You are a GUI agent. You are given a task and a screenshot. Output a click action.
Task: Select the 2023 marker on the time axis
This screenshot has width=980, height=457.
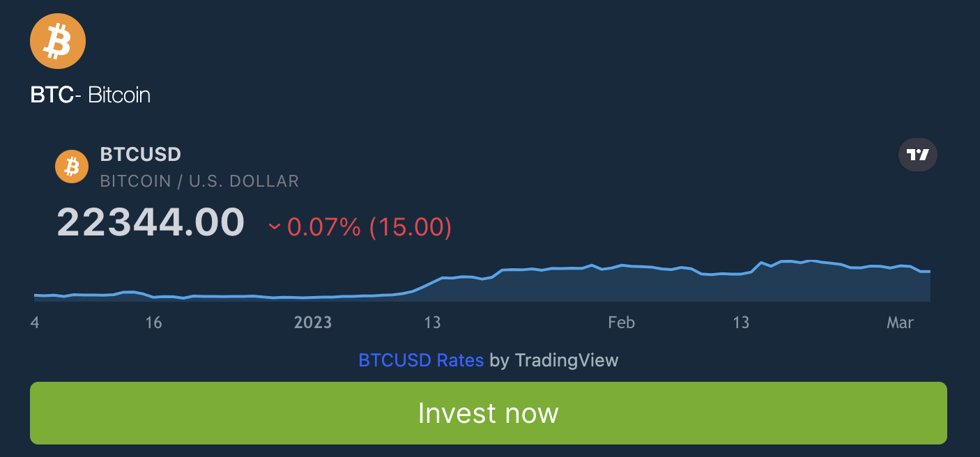point(313,323)
